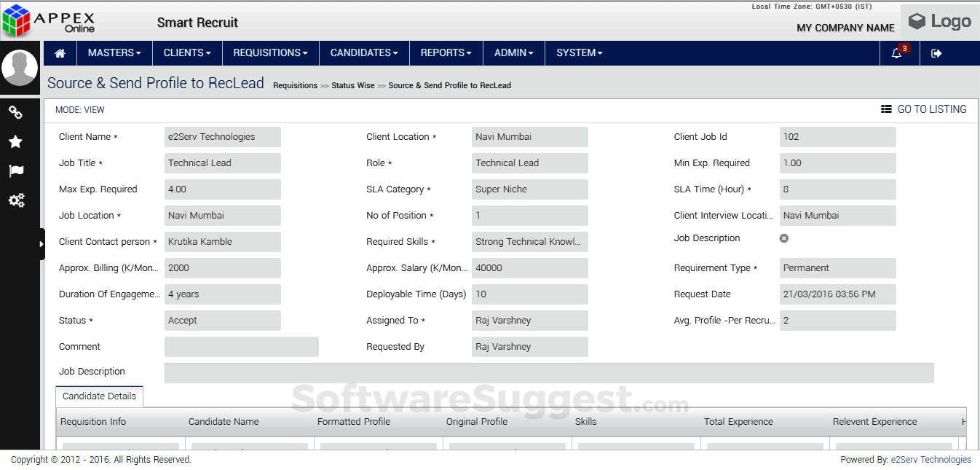The image size is (980, 470).
Task: Clear the Job Description using the X icon
Action: [784, 238]
